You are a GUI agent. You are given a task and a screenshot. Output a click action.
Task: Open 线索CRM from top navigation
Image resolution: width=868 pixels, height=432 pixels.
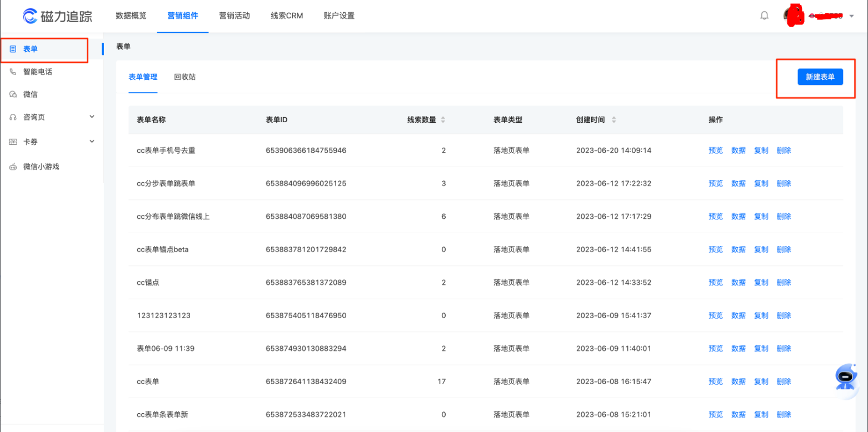286,16
